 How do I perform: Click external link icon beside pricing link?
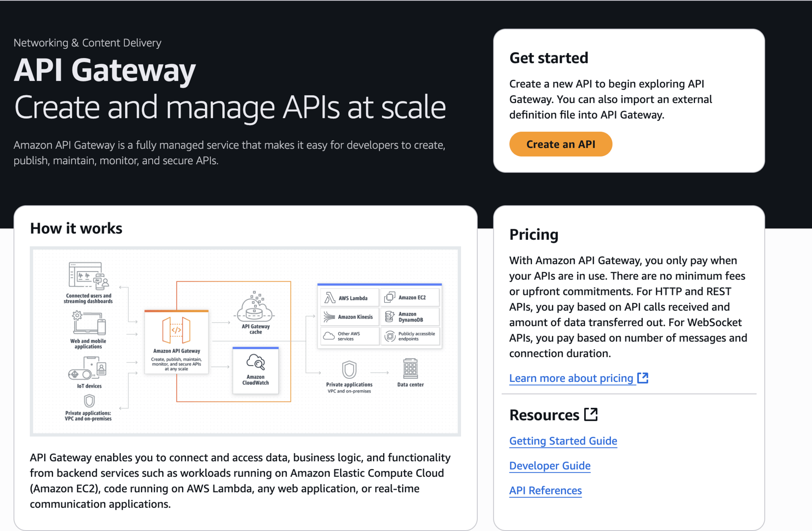click(643, 378)
